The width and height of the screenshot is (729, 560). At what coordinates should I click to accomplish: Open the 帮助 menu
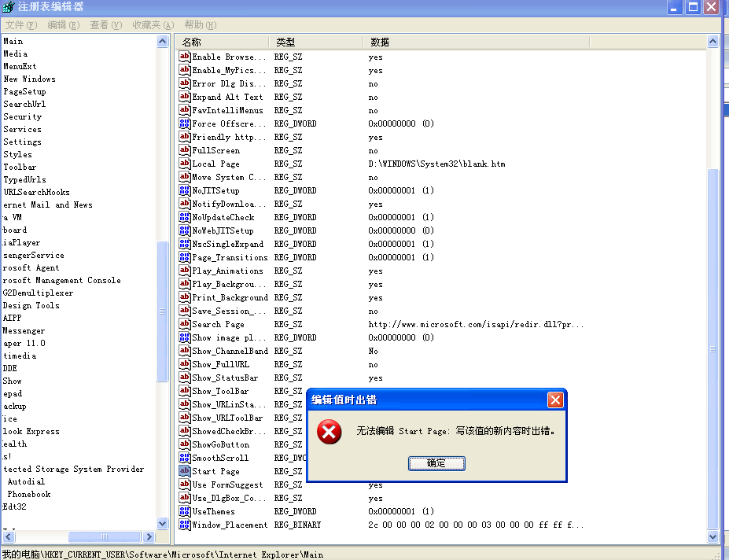[201, 25]
